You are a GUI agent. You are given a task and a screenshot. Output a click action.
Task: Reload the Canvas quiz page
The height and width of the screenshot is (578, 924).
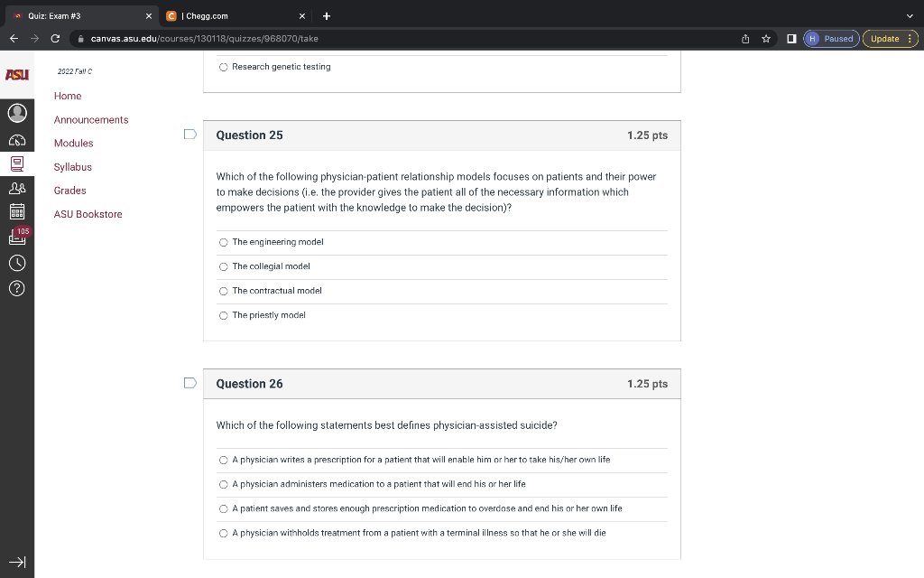pyautogui.click(x=55, y=38)
